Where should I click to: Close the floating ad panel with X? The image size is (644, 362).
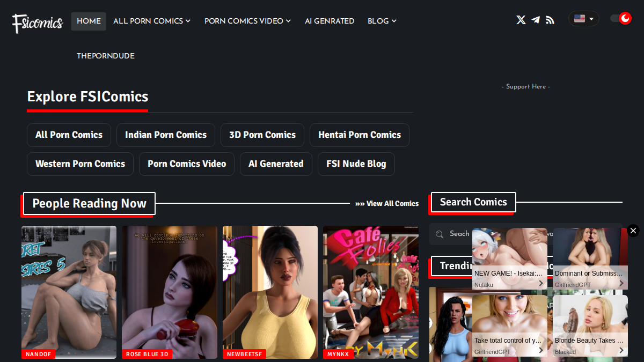pos(633,231)
